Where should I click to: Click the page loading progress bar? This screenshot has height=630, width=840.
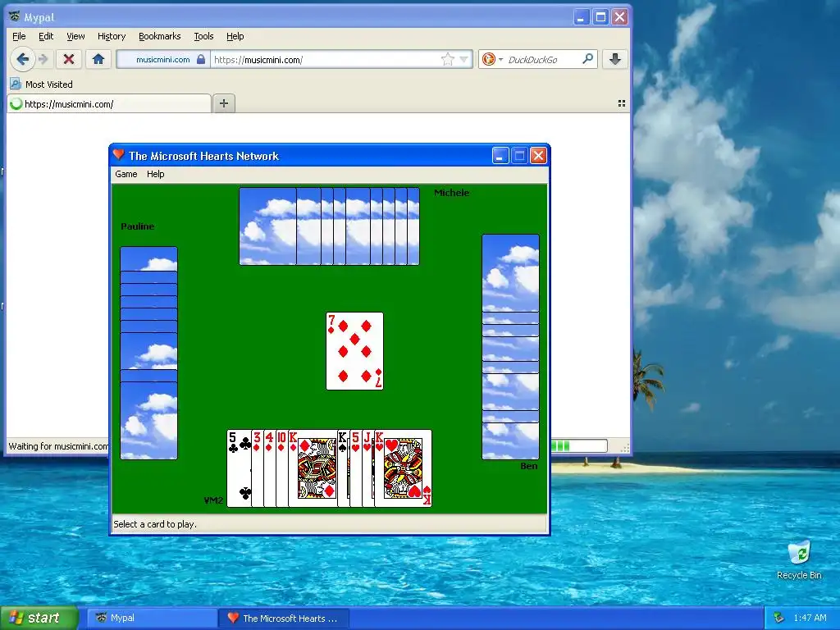(x=580, y=445)
